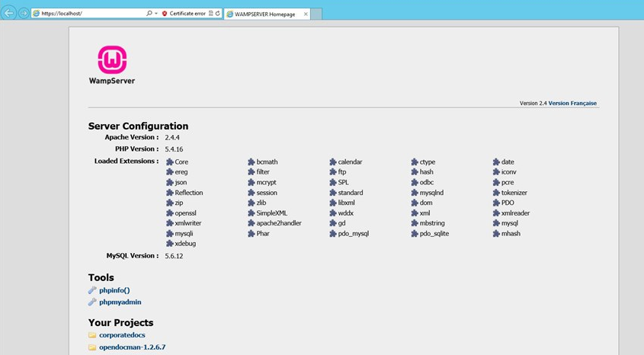Click the PHP version value 5.4.16
Viewport: 644px width, 355px height.
click(174, 149)
